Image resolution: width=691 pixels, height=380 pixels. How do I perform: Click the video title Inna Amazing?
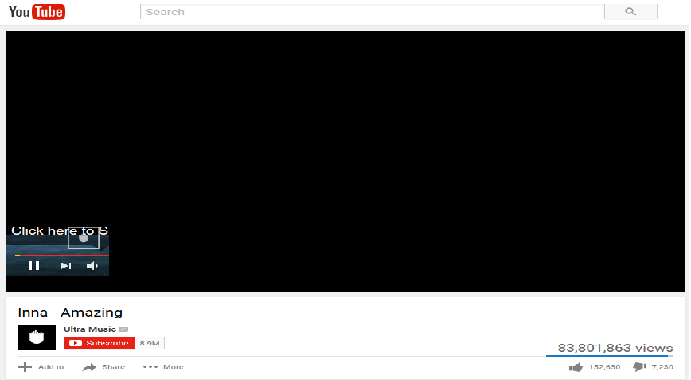[70, 313]
